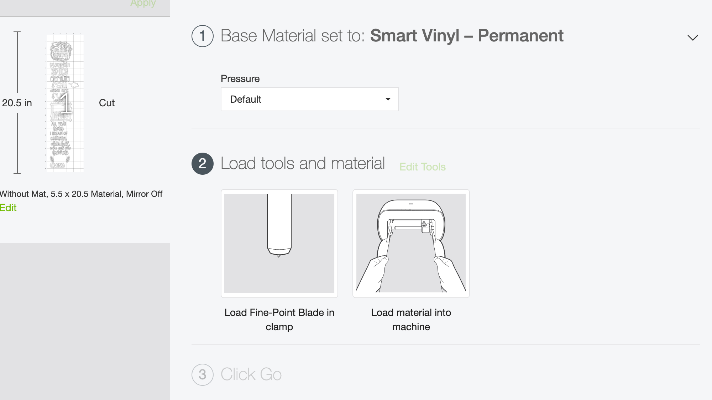
Task: Open the Pressure Default dropdown
Action: point(309,99)
